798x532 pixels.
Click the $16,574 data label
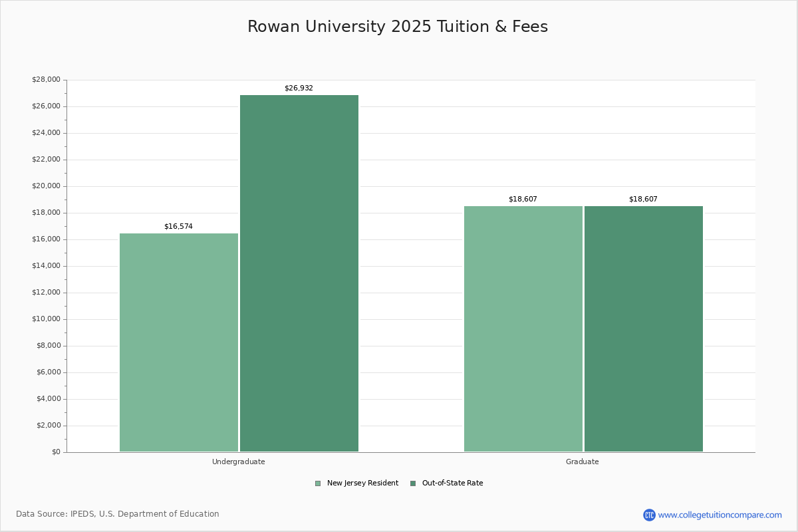178,227
